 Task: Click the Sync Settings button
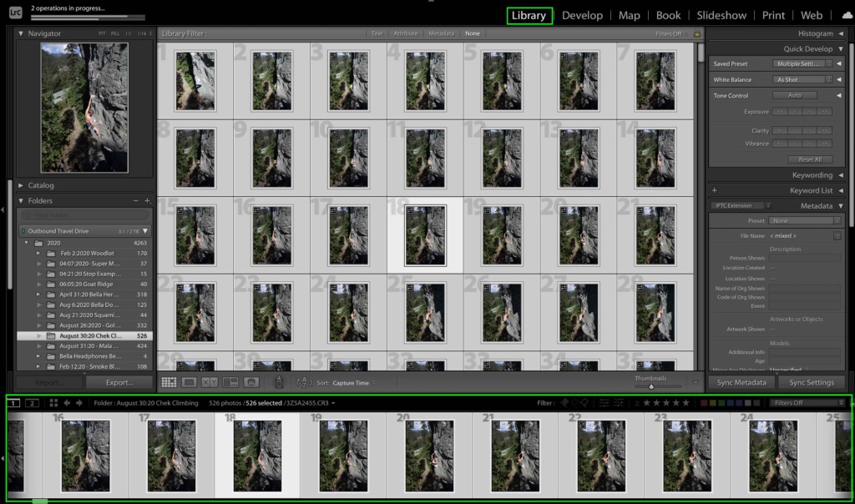coord(812,382)
